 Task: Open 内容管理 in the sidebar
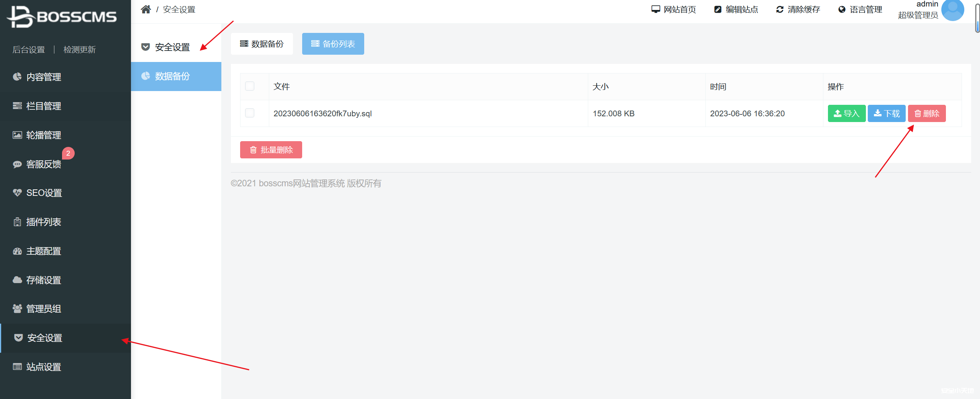tap(65, 77)
